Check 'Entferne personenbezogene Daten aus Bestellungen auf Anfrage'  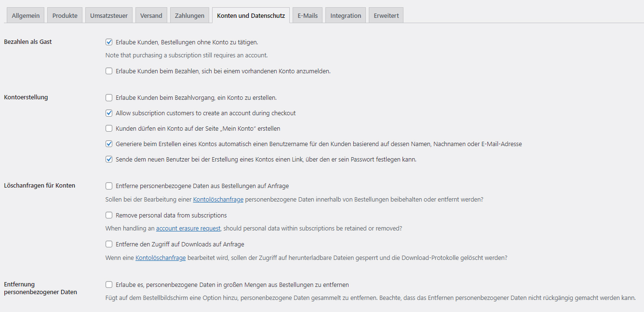(x=109, y=186)
